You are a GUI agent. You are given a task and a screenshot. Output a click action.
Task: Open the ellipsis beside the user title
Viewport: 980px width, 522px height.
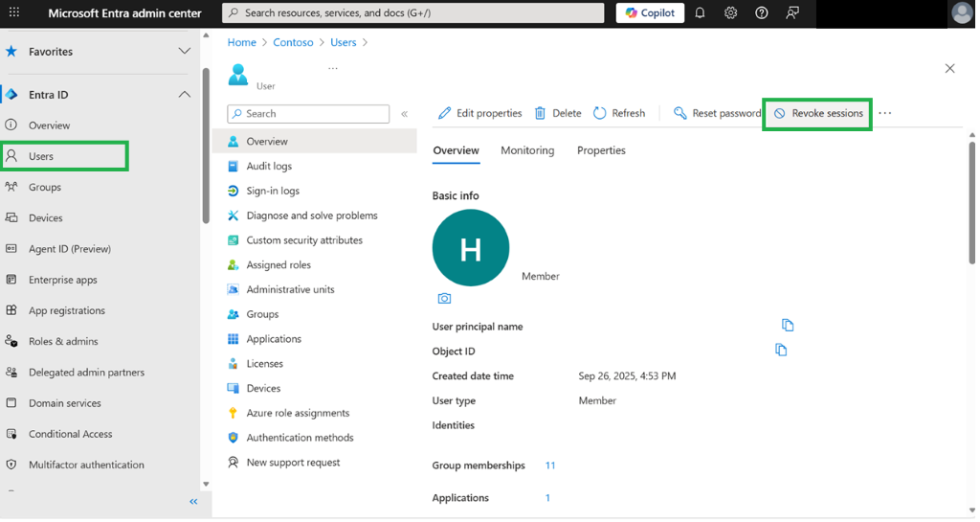pos(332,68)
